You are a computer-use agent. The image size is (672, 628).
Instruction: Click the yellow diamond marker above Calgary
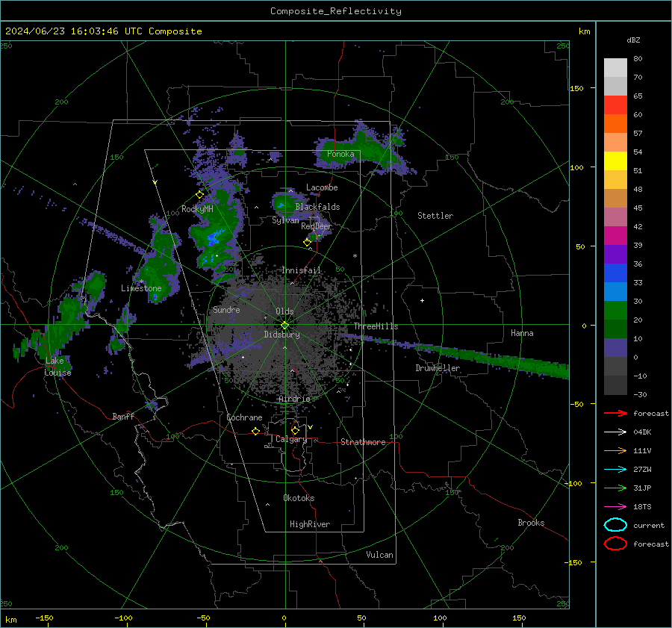coord(295,430)
